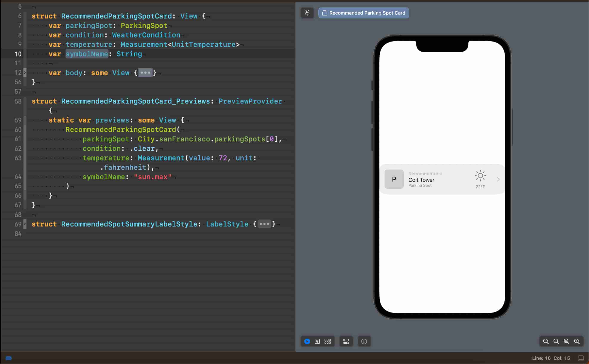The width and height of the screenshot is (589, 364).
Task: Switch to live preview mode
Action: click(x=307, y=341)
